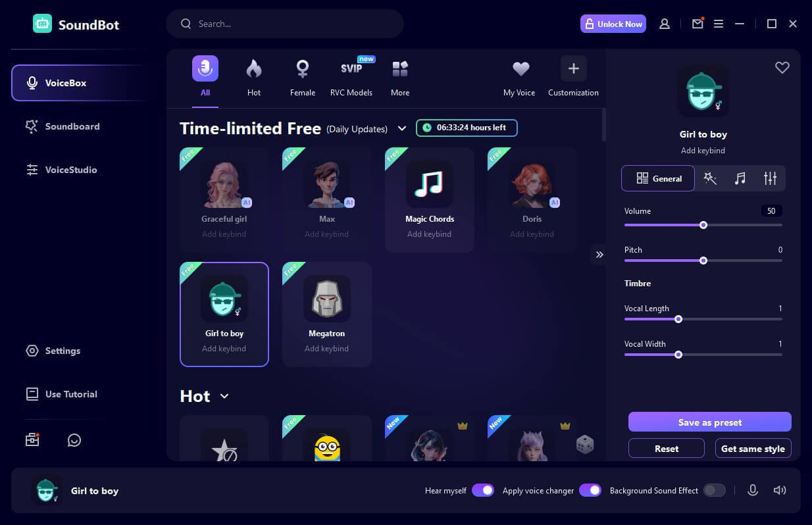The image size is (812, 525).
Task: Open VoiceStudio from the sidebar
Action: pos(70,170)
